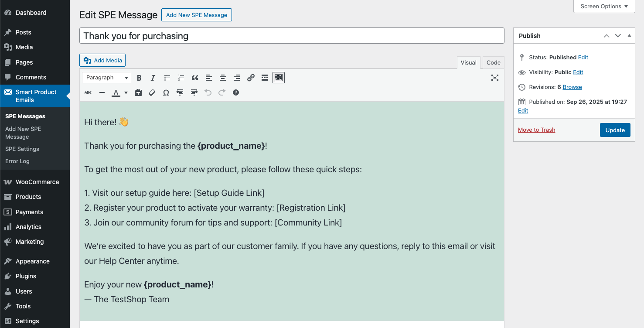This screenshot has width=644, height=328.
Task: Enter distraction-free fullscreen mode
Action: coord(495,78)
